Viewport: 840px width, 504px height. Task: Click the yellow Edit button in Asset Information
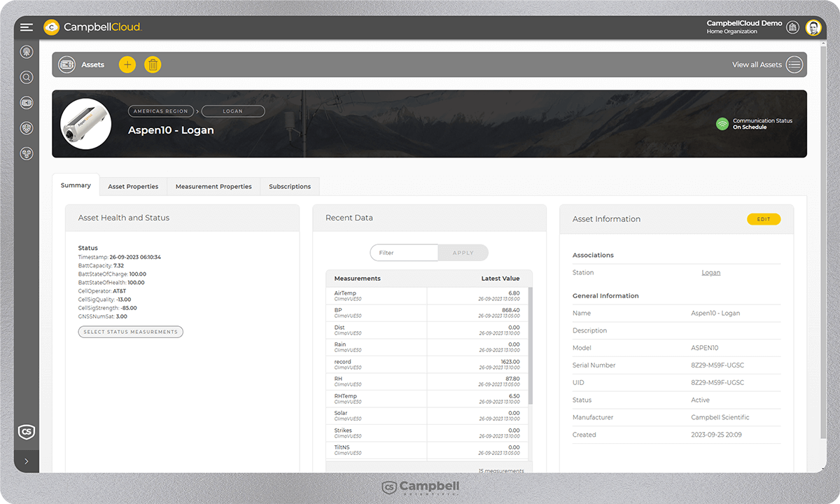(x=763, y=219)
